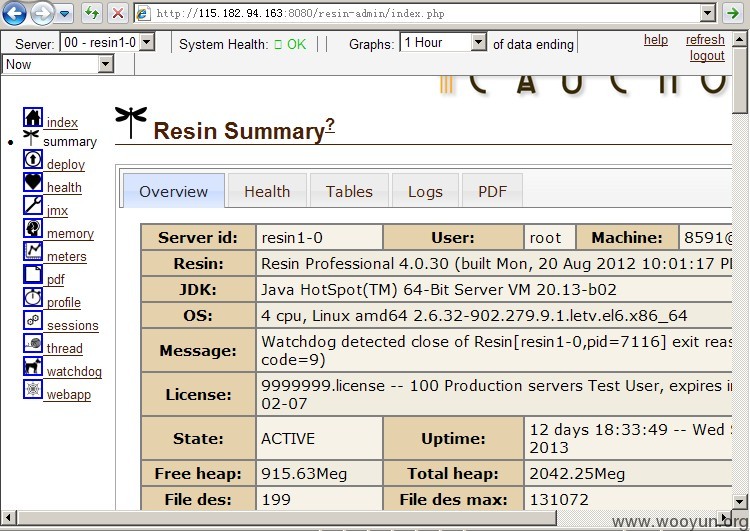750x531 pixels.
Task: Open the meters sidebar link
Action: [66, 256]
